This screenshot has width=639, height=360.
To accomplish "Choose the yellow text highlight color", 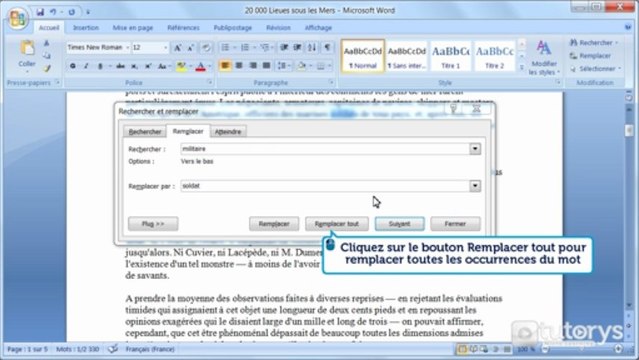I will point(181,66).
